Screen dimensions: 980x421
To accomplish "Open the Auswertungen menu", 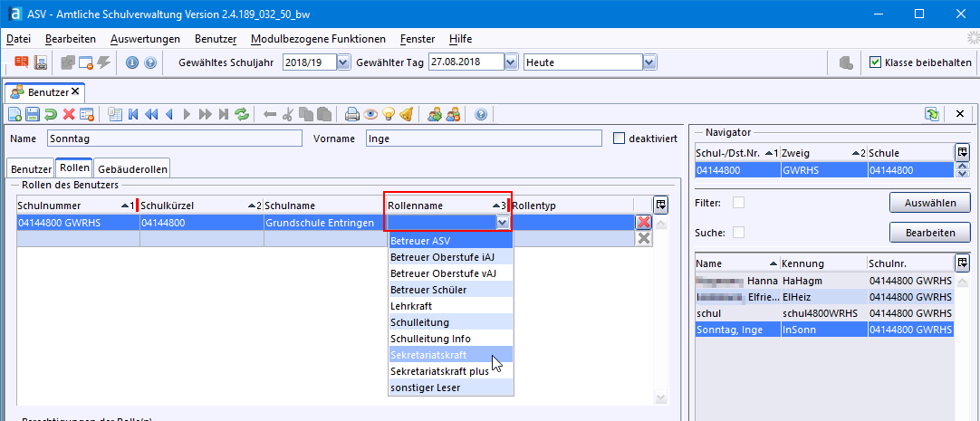I will [145, 39].
